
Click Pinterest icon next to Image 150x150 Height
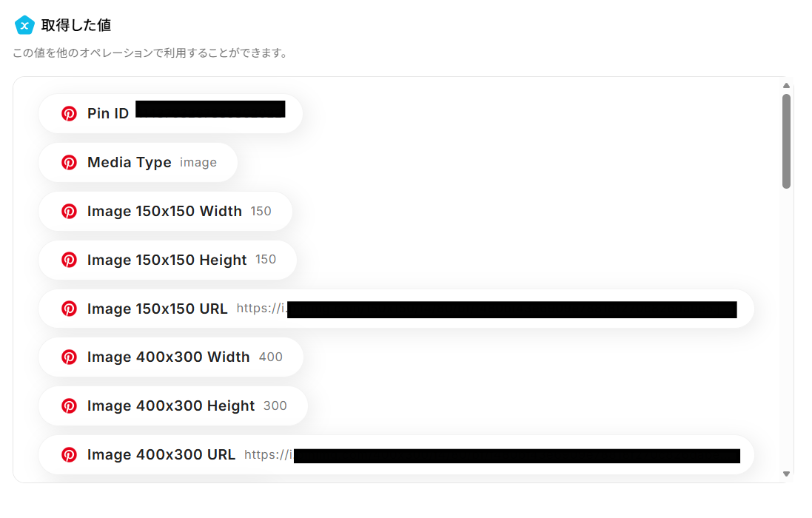click(x=69, y=260)
